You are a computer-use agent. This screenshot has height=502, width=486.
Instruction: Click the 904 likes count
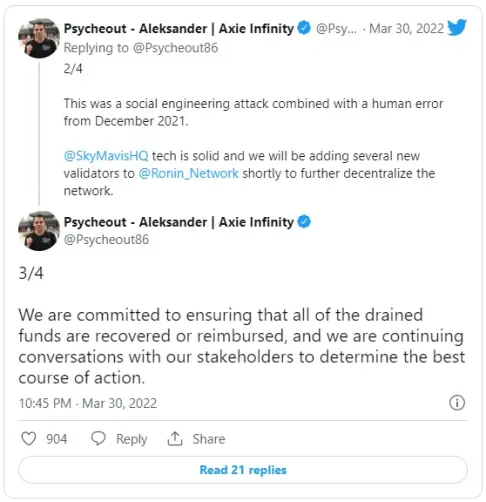[57, 439]
